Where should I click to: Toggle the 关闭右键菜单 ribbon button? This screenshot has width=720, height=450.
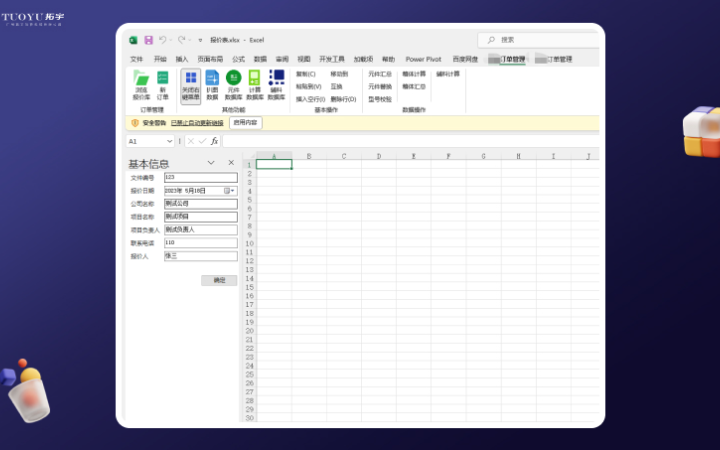(191, 86)
